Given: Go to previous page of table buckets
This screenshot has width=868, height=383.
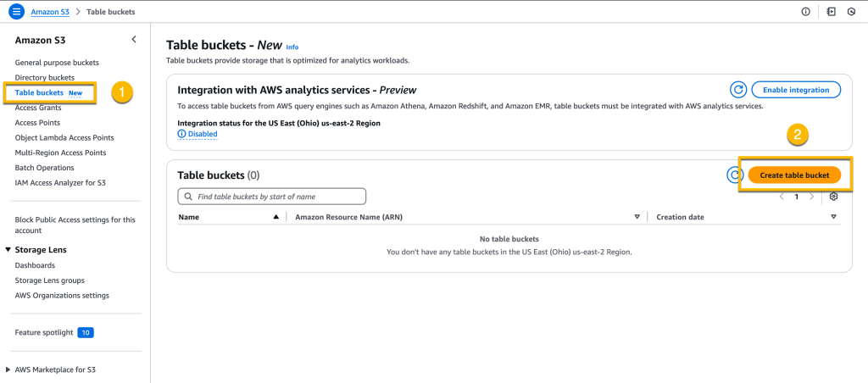Looking at the screenshot, I should tap(782, 197).
